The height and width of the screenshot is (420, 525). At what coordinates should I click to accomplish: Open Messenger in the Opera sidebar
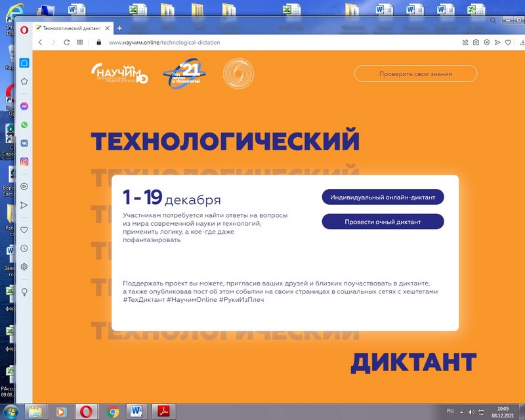pyautogui.click(x=24, y=106)
